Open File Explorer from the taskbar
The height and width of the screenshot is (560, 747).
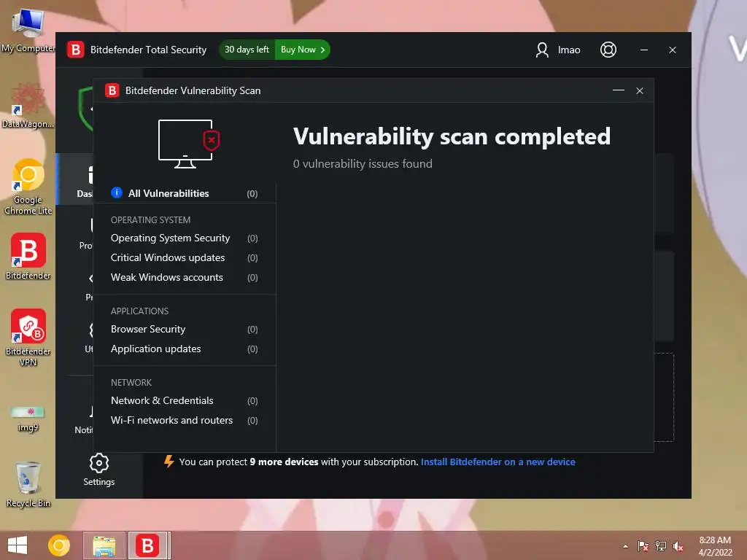point(104,545)
